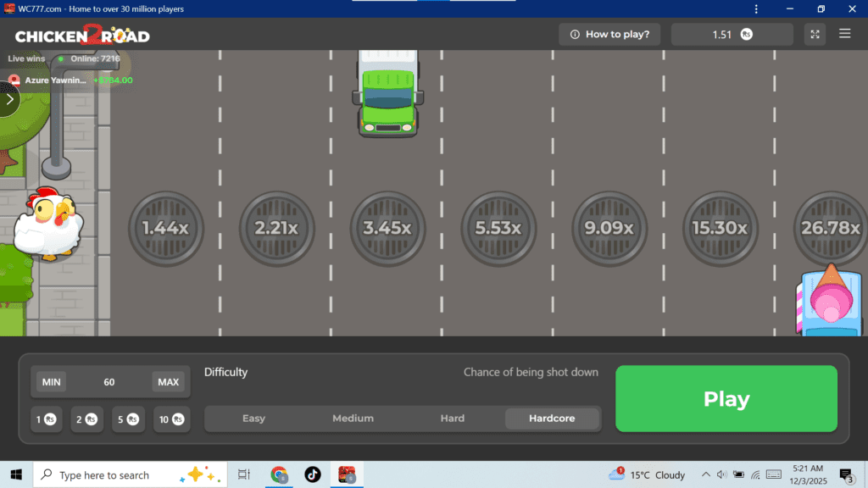This screenshot has height=488, width=868.
Task: Toggle the fullscreen icon
Action: pos(815,35)
